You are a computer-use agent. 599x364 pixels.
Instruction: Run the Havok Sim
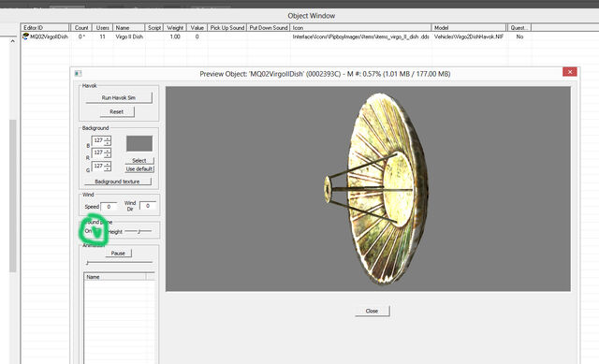pyautogui.click(x=119, y=97)
